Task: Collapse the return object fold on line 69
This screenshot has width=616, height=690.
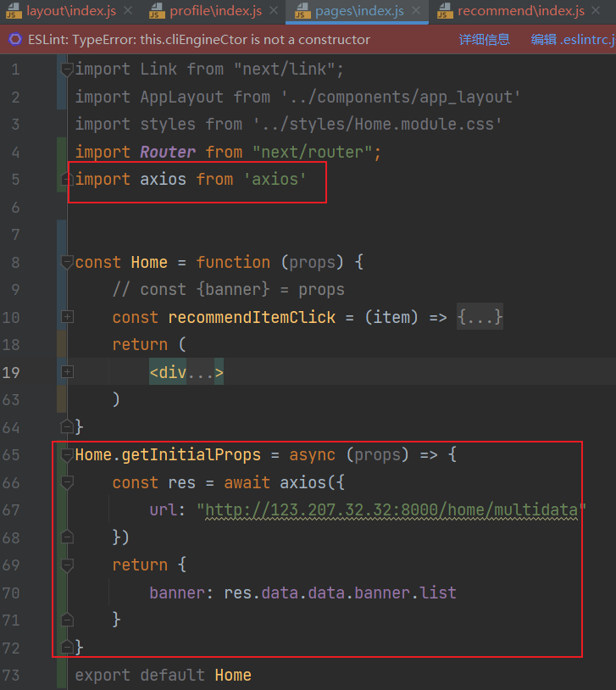Action: pos(67,565)
